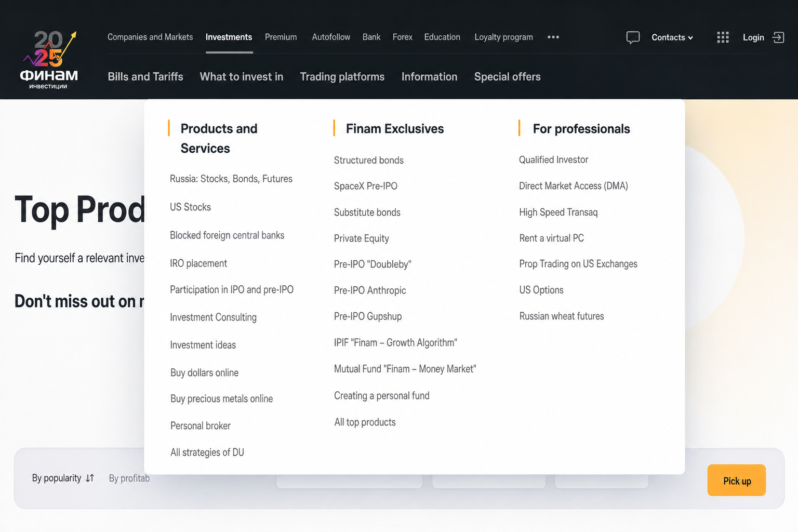Open All top products link
Screen dimensions: 798x532
pos(365,422)
